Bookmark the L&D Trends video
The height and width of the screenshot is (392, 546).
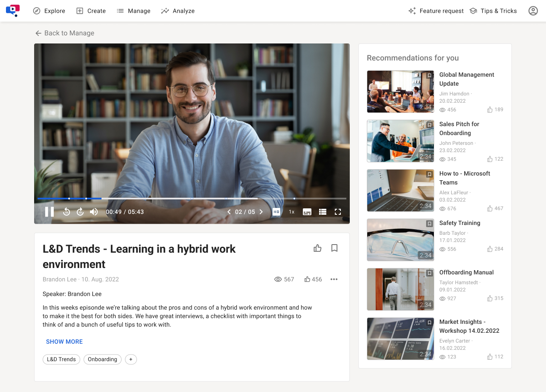coord(334,248)
